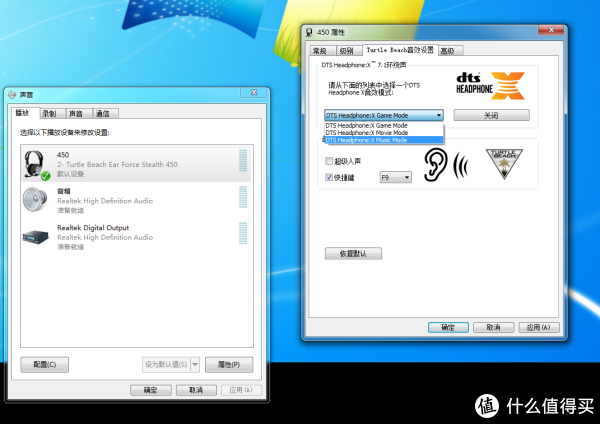Screen dimensions: 600x424
Task: Click 取消 in the sound window
Action: click(x=196, y=390)
